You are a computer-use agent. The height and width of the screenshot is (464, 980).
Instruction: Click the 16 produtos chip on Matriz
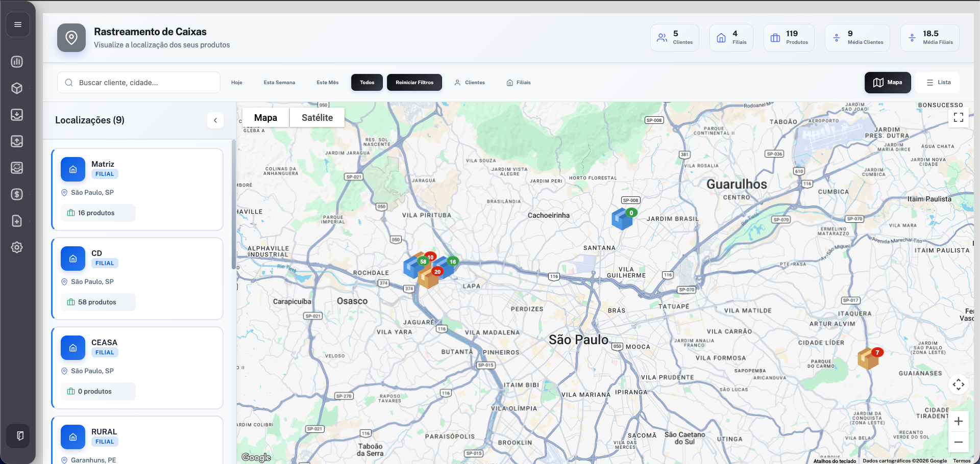98,213
